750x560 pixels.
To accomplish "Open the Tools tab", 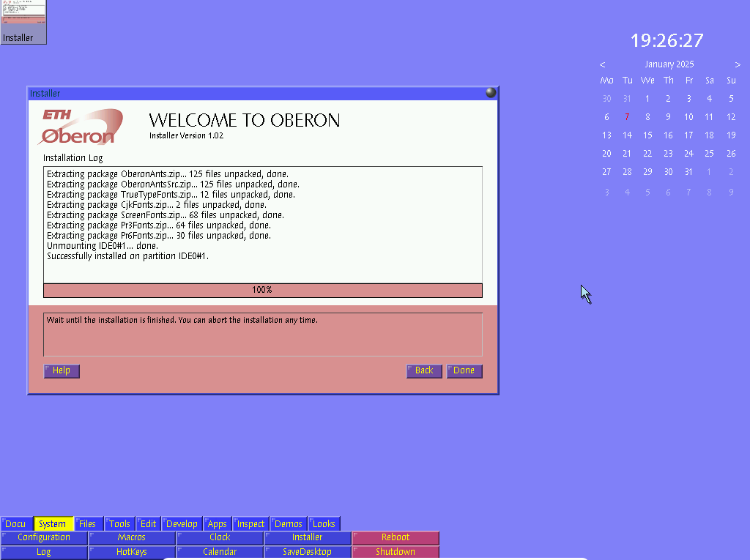I will (119, 523).
